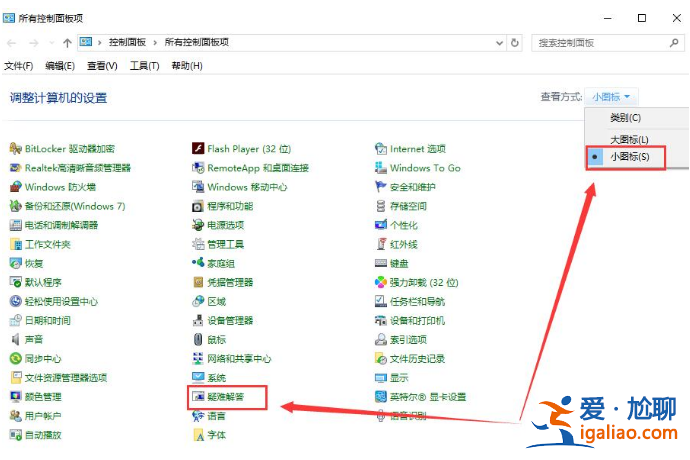The height and width of the screenshot is (460, 690).
Task: Open the 帮助(H) menu
Action: (187, 66)
